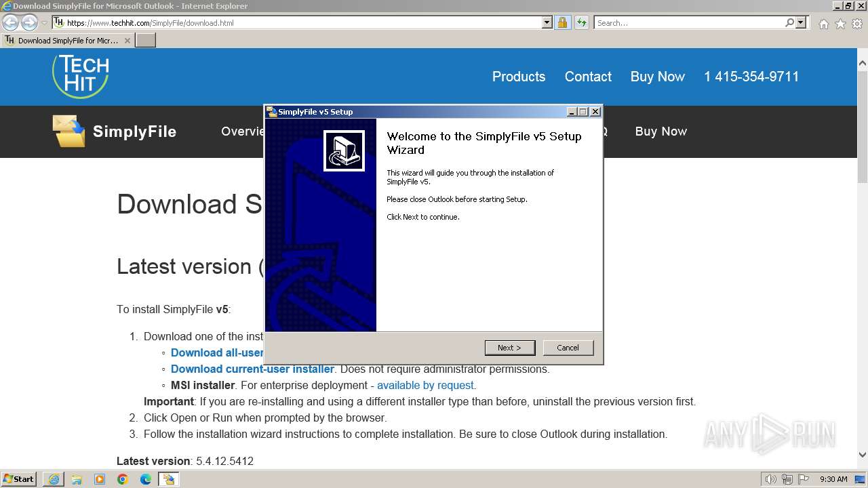868x488 pixels.
Task: Open Microsoft Edge from the taskbar
Action: pos(145,479)
